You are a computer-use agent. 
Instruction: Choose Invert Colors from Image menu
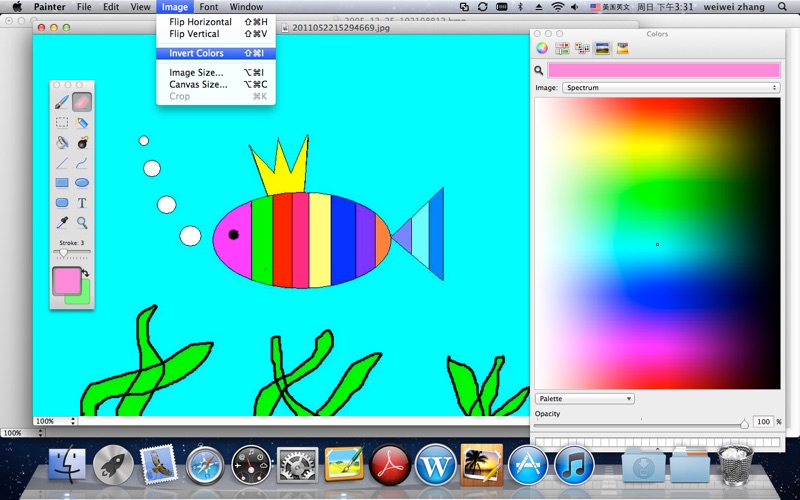[216, 53]
